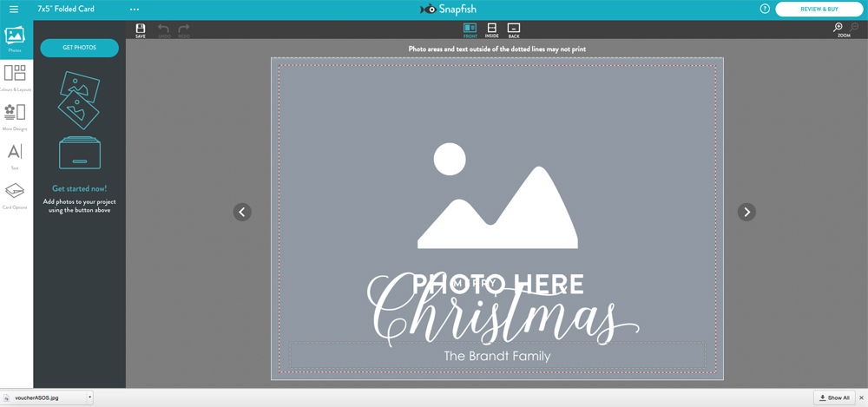
Task: Click the Undo arrow
Action: [163, 30]
